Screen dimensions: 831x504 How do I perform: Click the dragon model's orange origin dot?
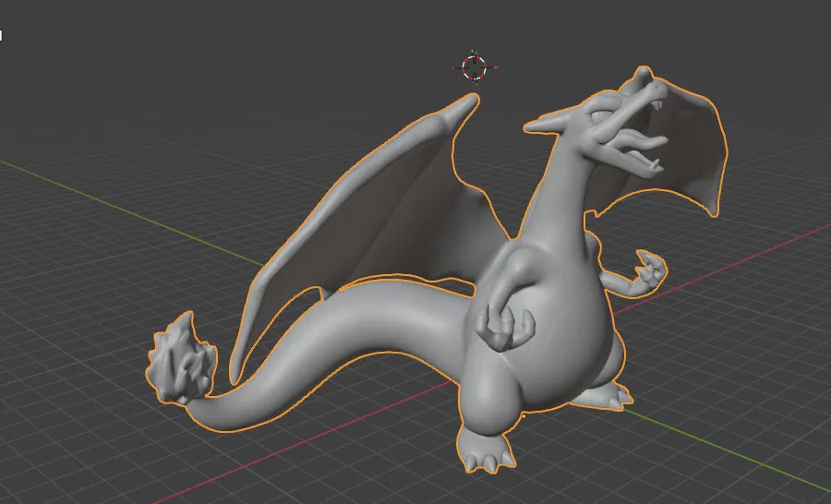[x=524, y=416]
